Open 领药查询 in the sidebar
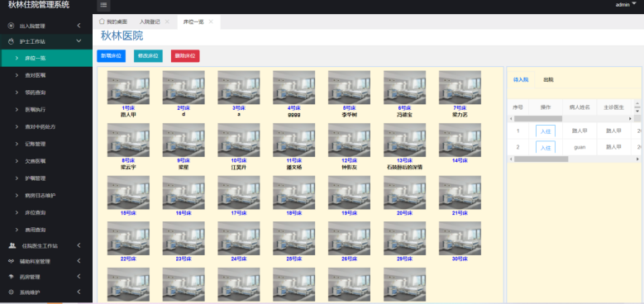644x304 pixels. pyautogui.click(x=46, y=93)
